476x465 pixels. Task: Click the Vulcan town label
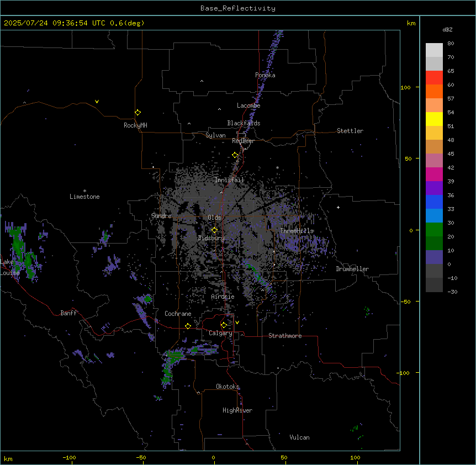point(300,437)
